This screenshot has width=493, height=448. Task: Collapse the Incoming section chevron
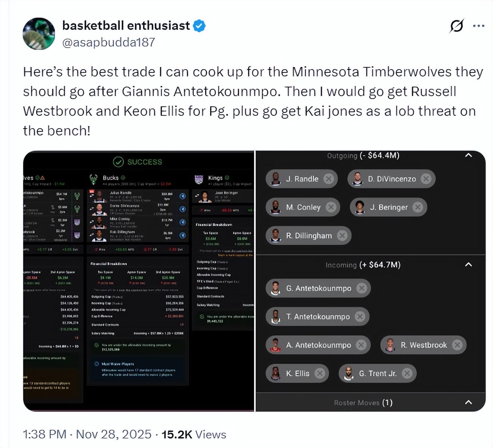(469, 265)
